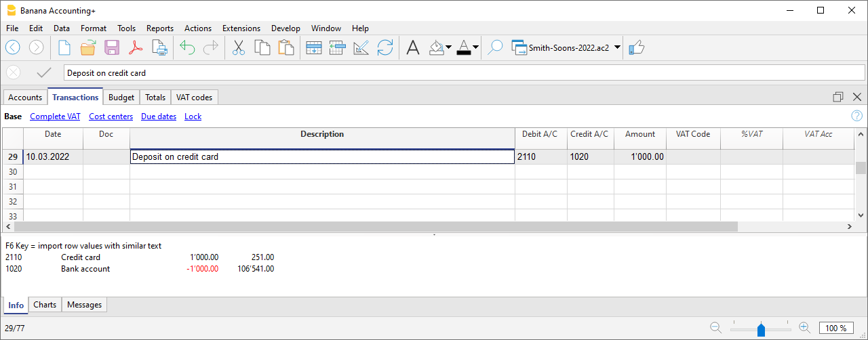
Task: Click the zoom slider handle
Action: [761, 329]
